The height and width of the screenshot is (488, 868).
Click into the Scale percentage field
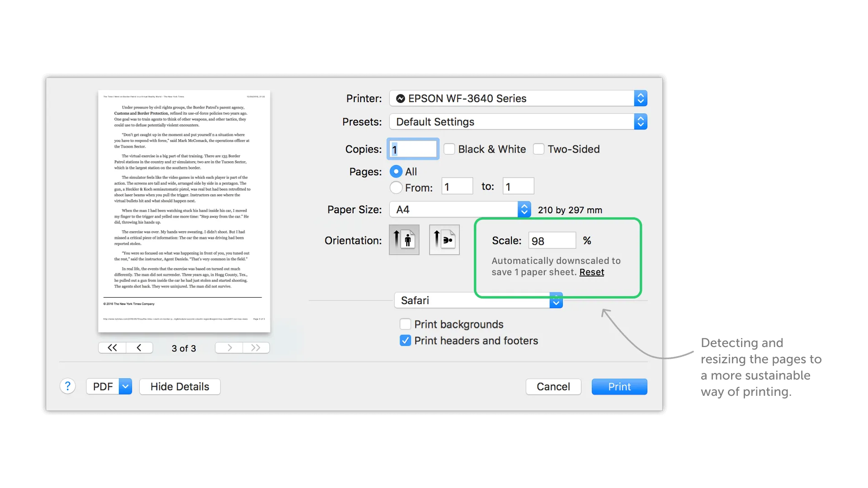pos(552,240)
